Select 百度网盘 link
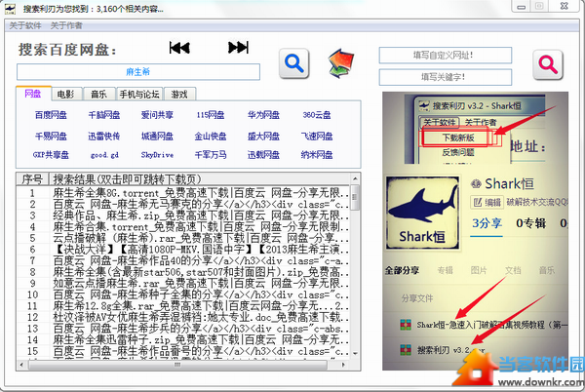This screenshot has width=585, height=392. point(51,115)
